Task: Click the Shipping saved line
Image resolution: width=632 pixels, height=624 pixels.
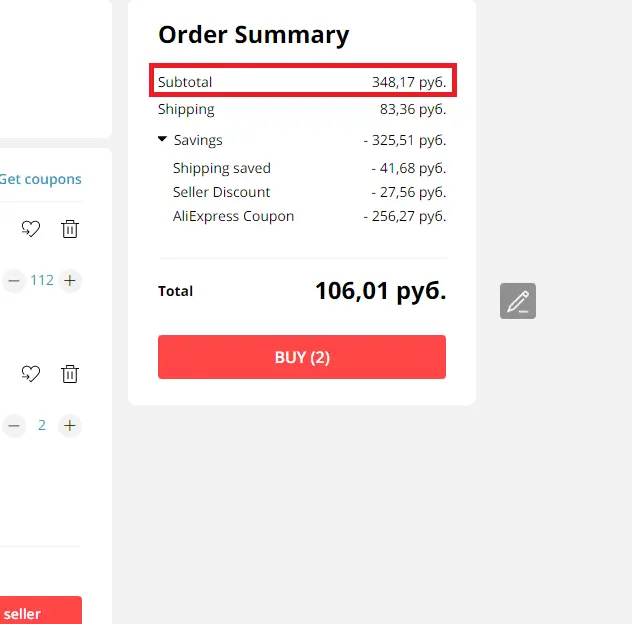Action: 310,168
